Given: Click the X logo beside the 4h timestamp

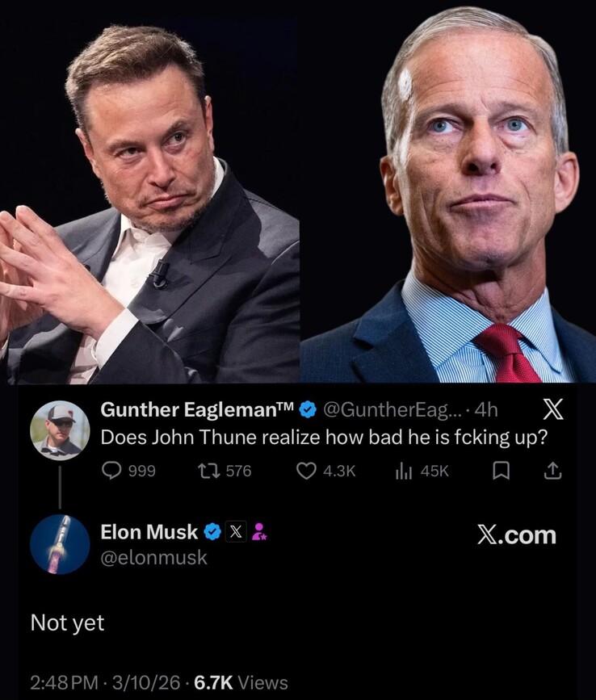Looking at the screenshot, I should pos(550,412).
